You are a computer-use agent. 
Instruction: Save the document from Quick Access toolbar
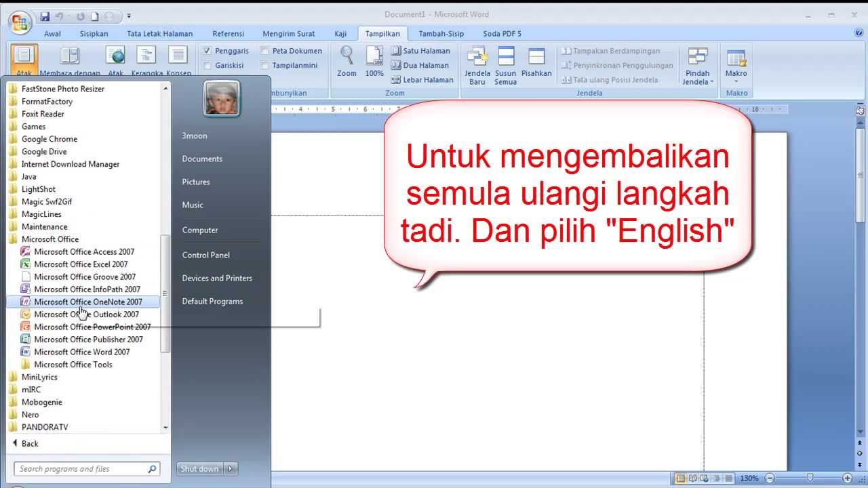(45, 16)
